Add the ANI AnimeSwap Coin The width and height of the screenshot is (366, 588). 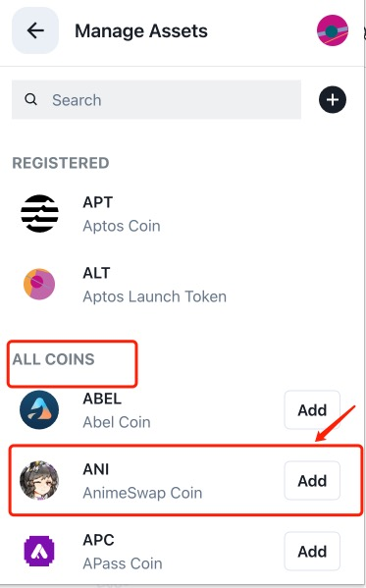(312, 480)
